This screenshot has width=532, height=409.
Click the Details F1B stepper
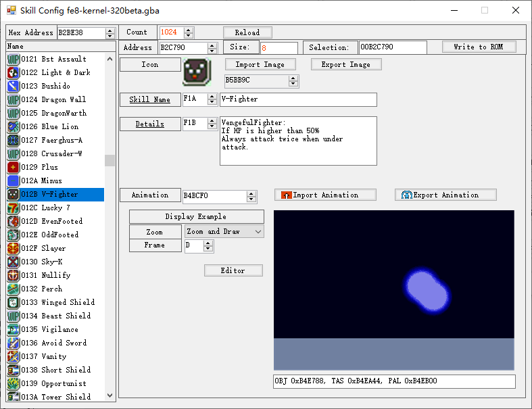pos(212,124)
